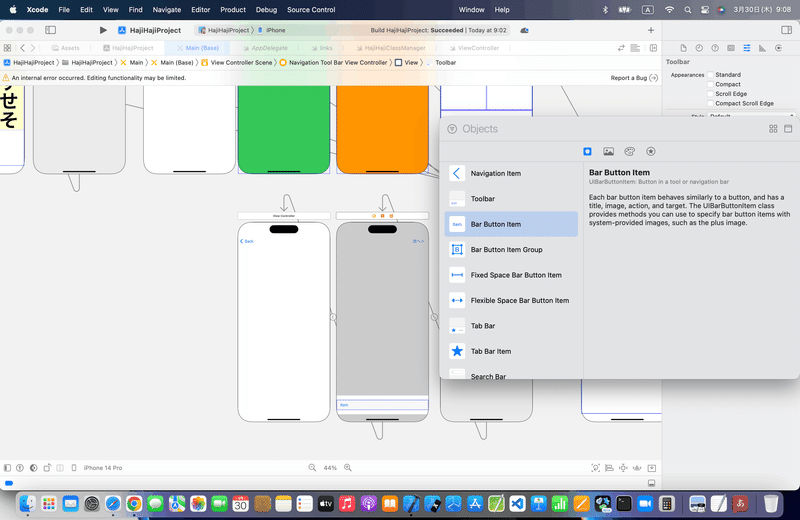The height and width of the screenshot is (520, 800).
Task: Open Resolve Auto Layout Issues icon
Action: [637, 468]
